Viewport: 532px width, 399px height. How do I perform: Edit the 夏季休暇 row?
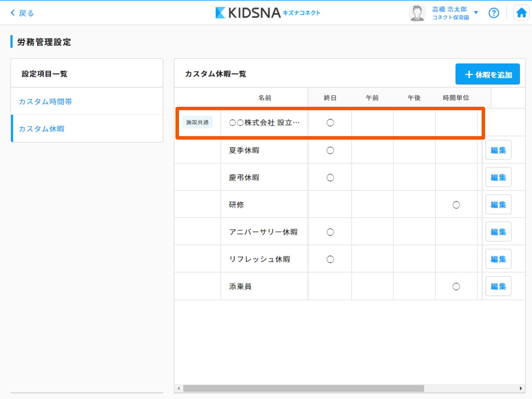498,150
